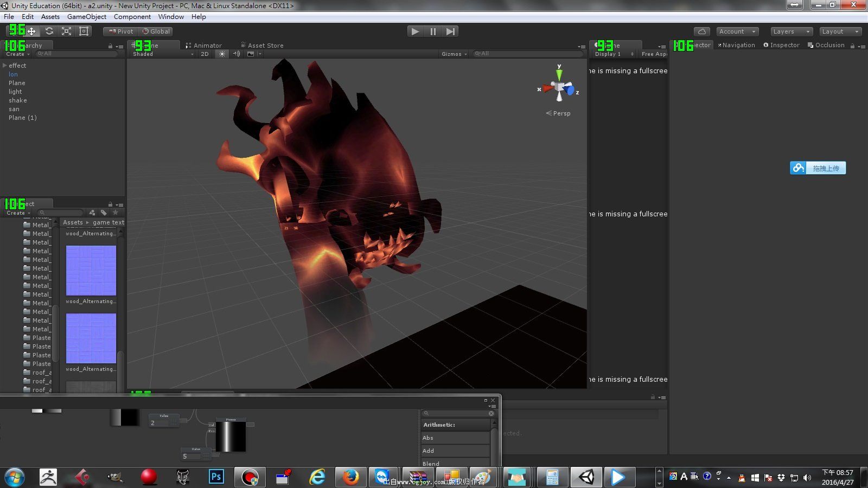Switch to the Navigation tab

tap(737, 45)
